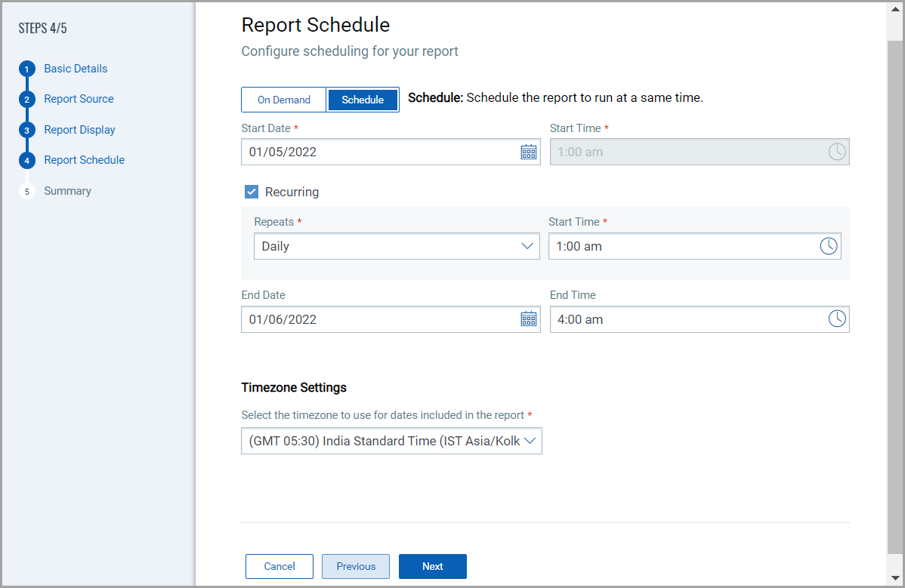Click the End Date text field
This screenshot has height=588, width=905.
click(379, 319)
